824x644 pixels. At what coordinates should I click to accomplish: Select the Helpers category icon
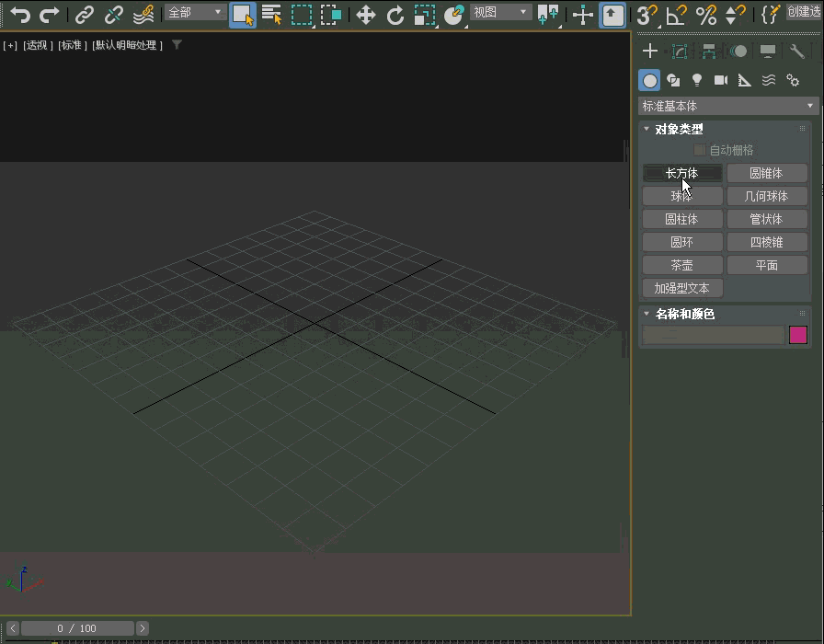click(745, 80)
